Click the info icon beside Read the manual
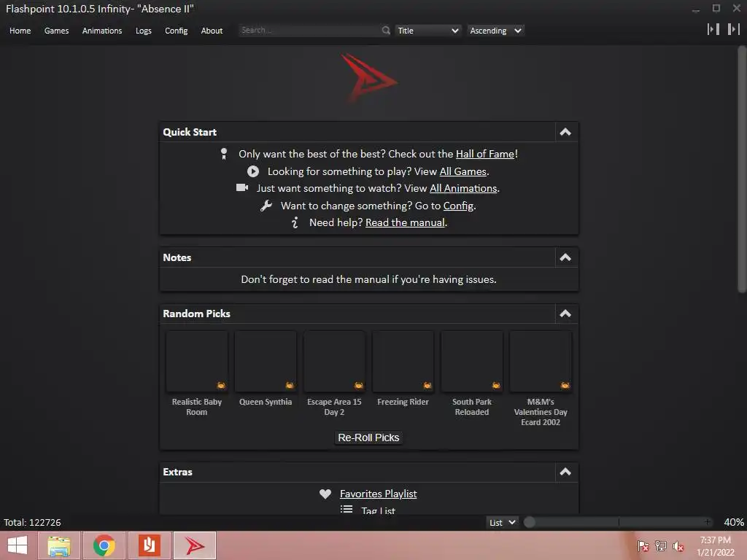The width and height of the screenshot is (747, 560). [295, 222]
